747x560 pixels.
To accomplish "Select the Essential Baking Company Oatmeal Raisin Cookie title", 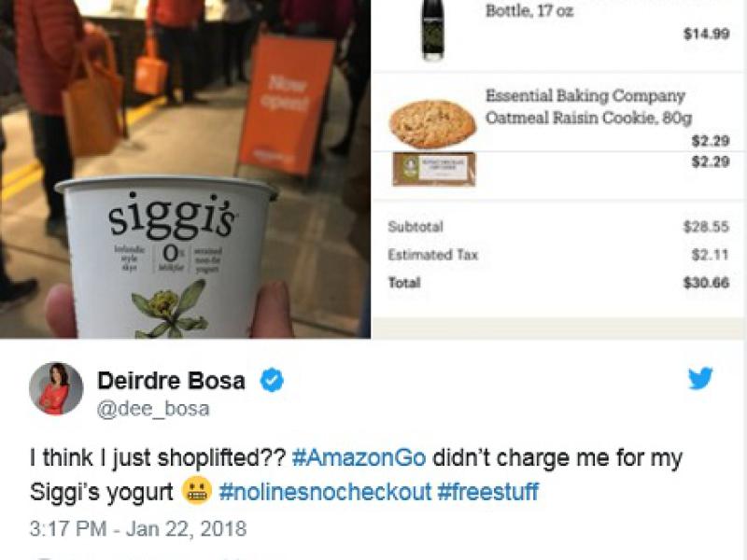I will [588, 106].
